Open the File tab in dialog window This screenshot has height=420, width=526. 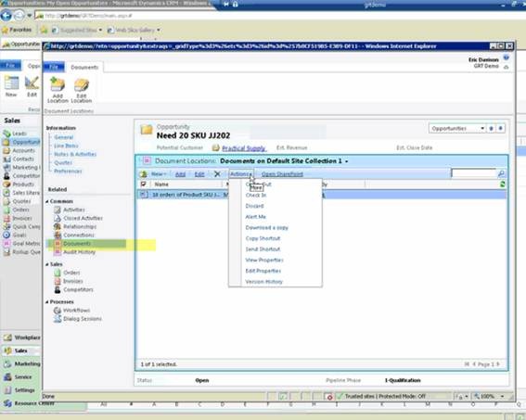point(54,67)
